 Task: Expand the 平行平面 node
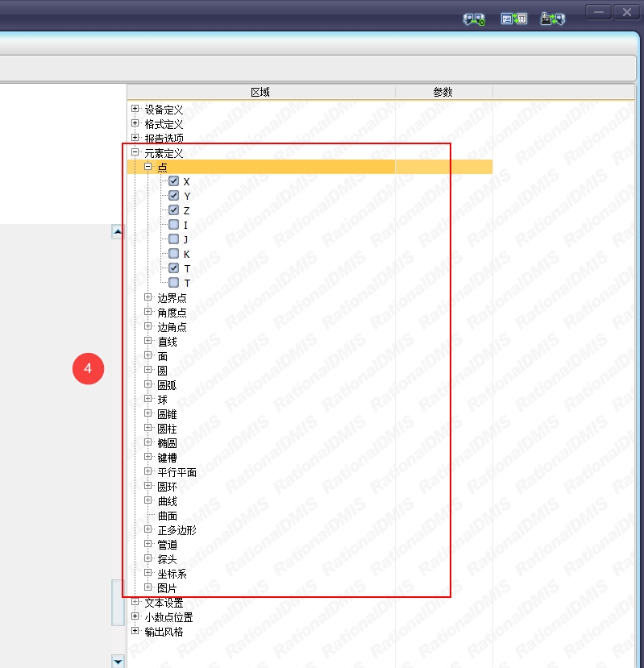click(147, 471)
